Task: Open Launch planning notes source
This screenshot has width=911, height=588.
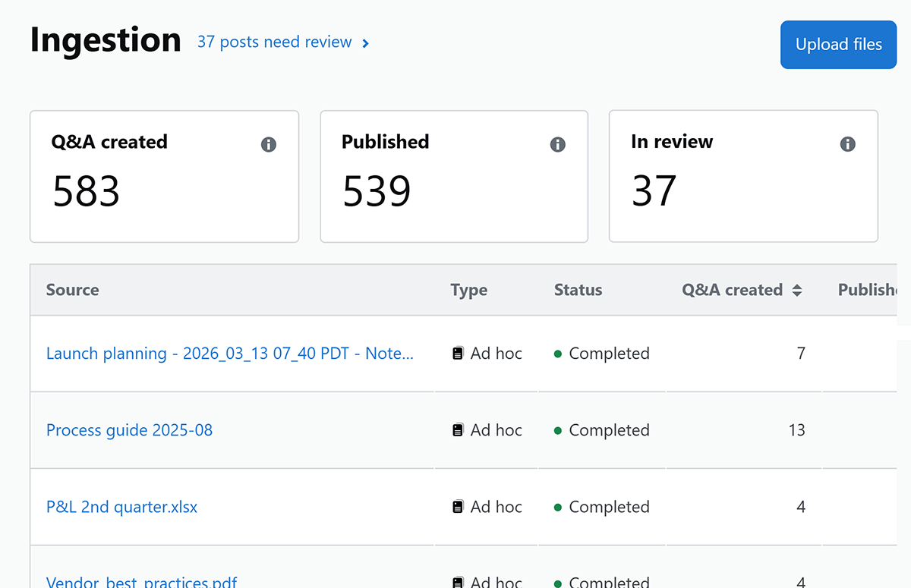Action: point(229,354)
